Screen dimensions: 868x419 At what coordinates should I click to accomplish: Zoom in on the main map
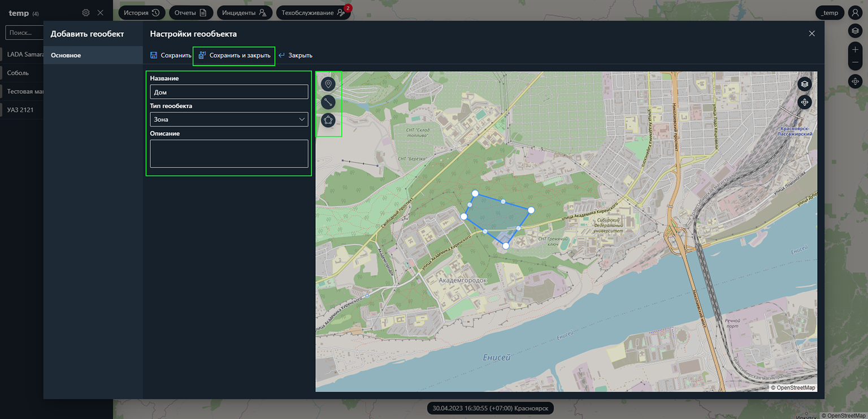(855, 50)
